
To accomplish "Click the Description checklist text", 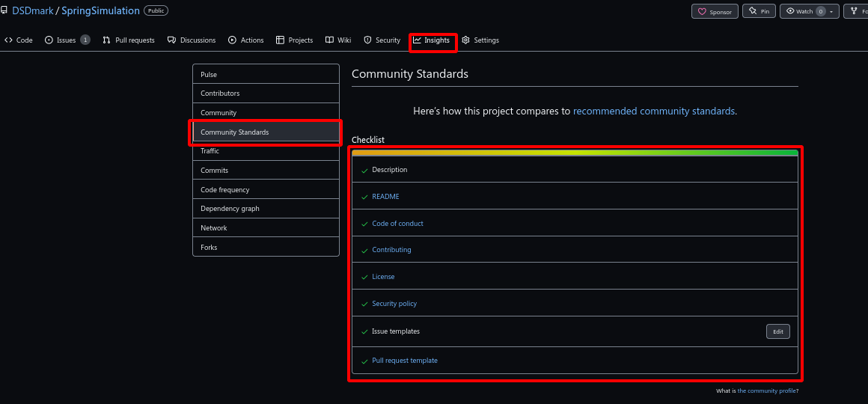I will (x=390, y=170).
